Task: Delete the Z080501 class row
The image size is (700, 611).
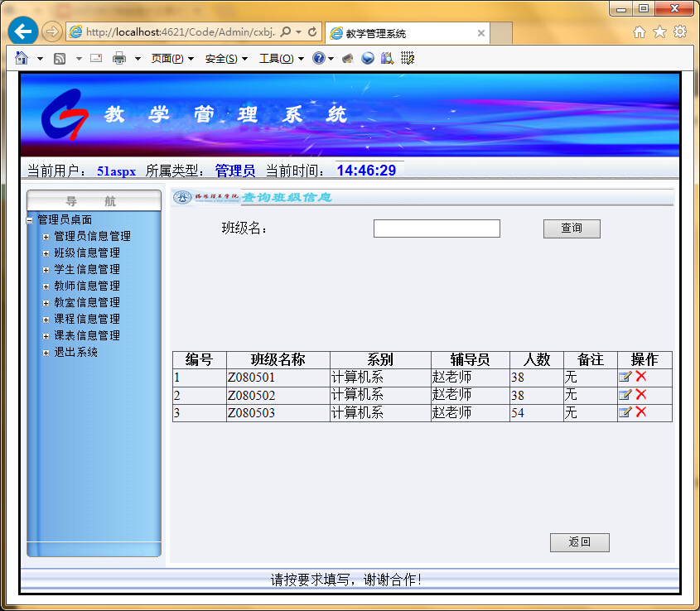Action: tap(641, 376)
